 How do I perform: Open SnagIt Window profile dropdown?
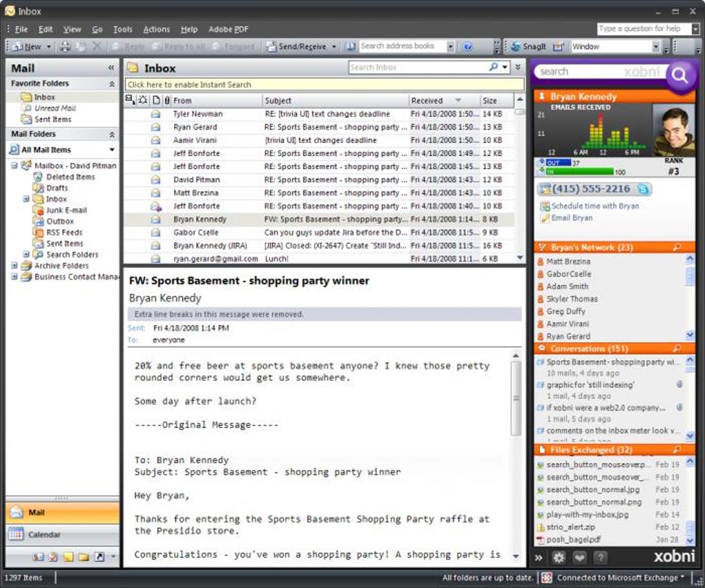coord(656,46)
